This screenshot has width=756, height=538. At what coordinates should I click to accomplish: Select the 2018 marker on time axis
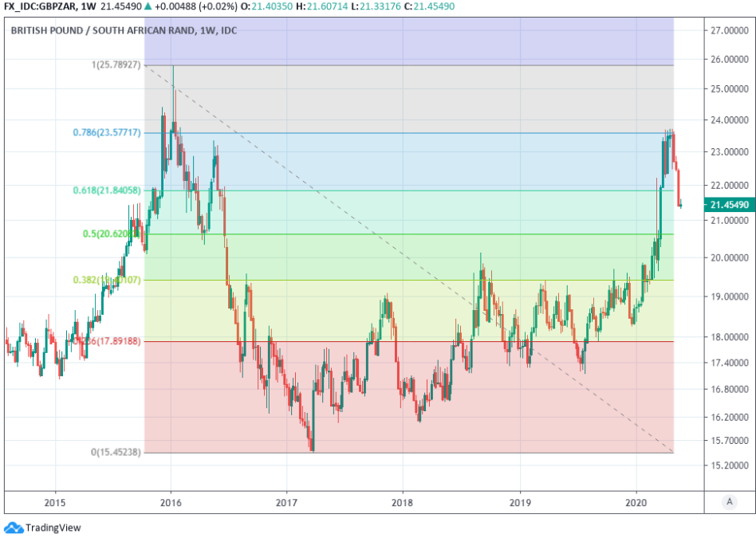pos(403,502)
